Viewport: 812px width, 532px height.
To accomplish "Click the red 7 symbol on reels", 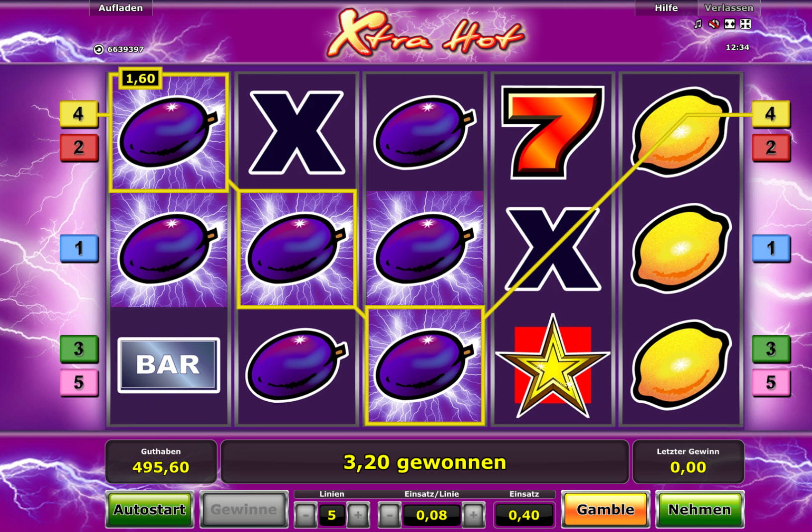I will 552,132.
